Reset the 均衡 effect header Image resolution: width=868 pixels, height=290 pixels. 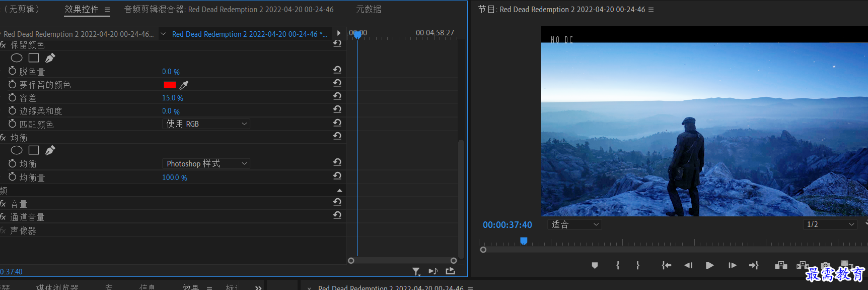337,136
